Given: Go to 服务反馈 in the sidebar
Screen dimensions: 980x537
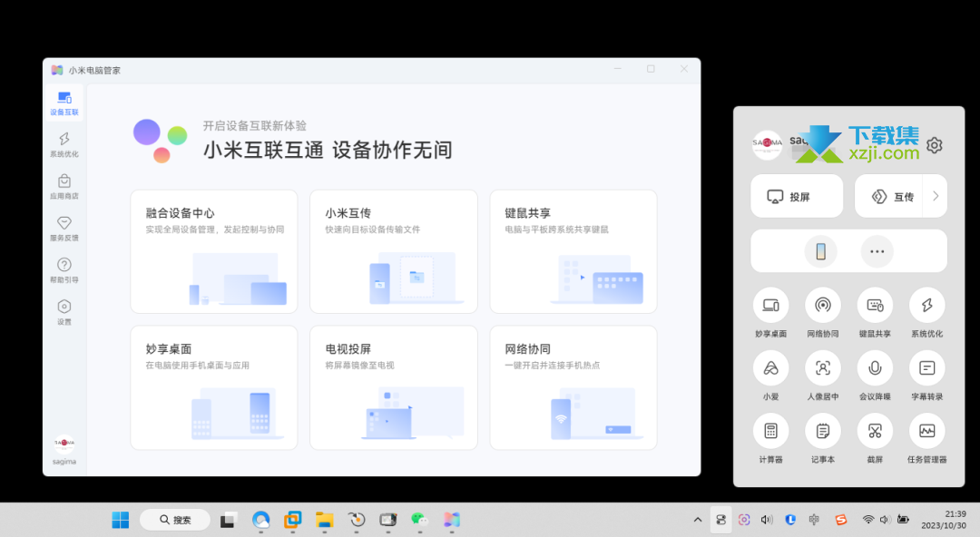Looking at the screenshot, I should pos(64,229).
